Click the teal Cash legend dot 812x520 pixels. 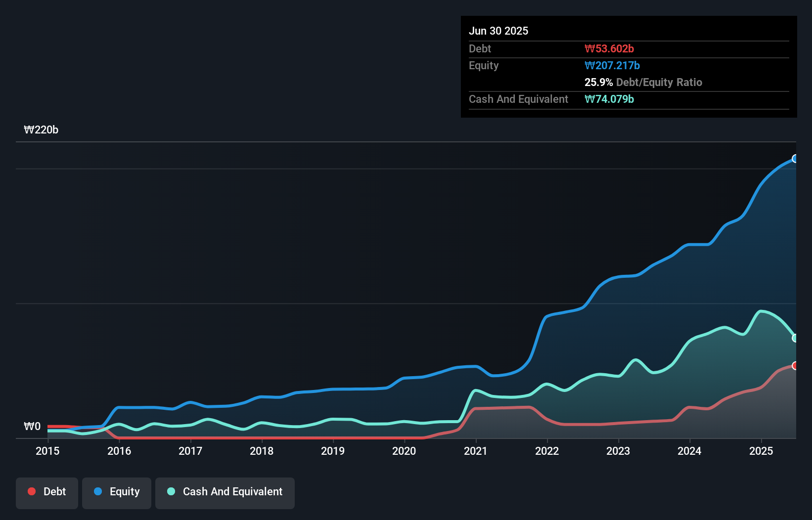171,491
